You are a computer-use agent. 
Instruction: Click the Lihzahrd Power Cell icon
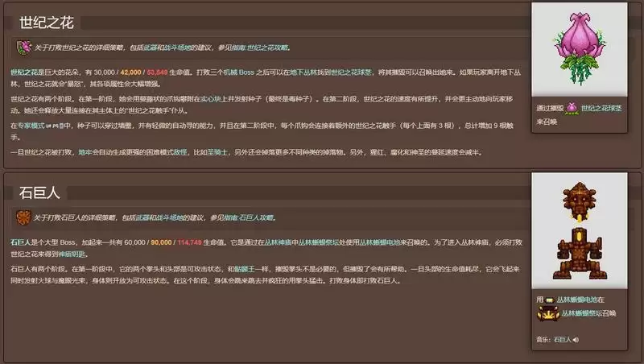(x=549, y=300)
